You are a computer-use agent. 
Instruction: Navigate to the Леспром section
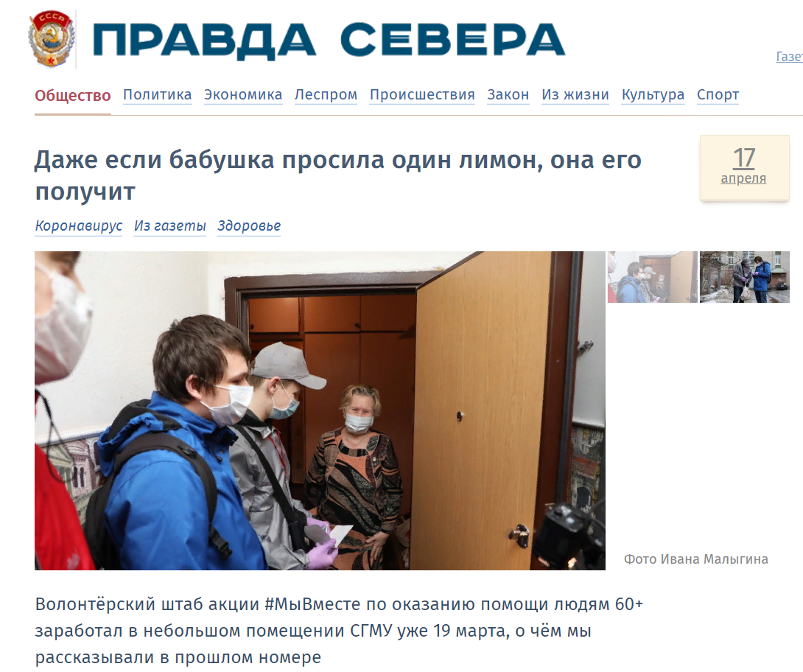point(326,95)
